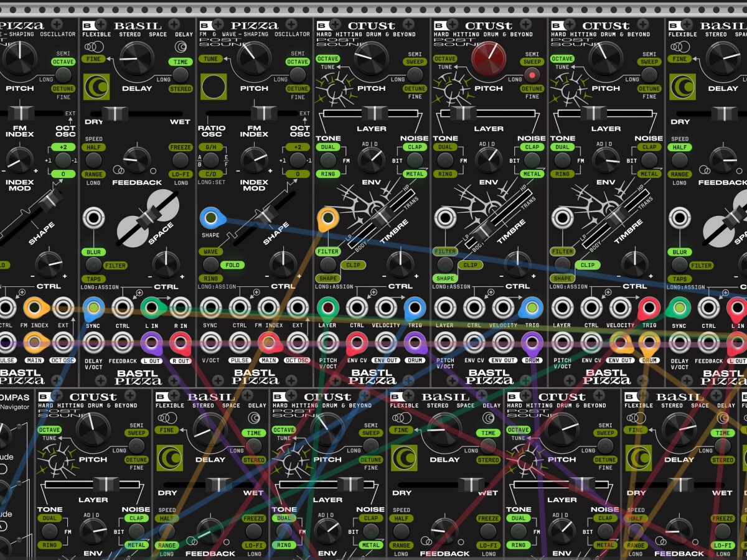This screenshot has width=747, height=560.
Task: Click the moon icon on the middle bottom-row Basil
Action: (x=404, y=458)
